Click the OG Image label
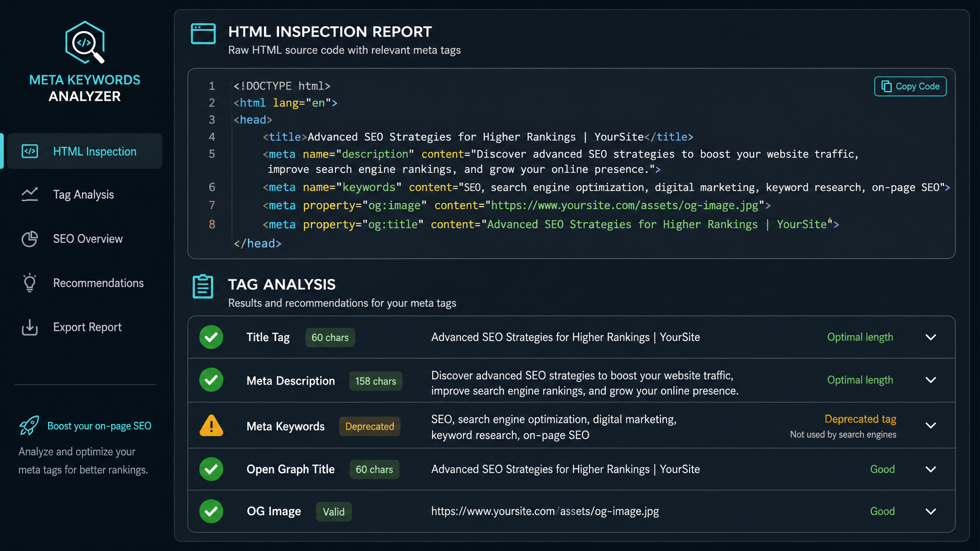The image size is (980, 551). (x=274, y=511)
